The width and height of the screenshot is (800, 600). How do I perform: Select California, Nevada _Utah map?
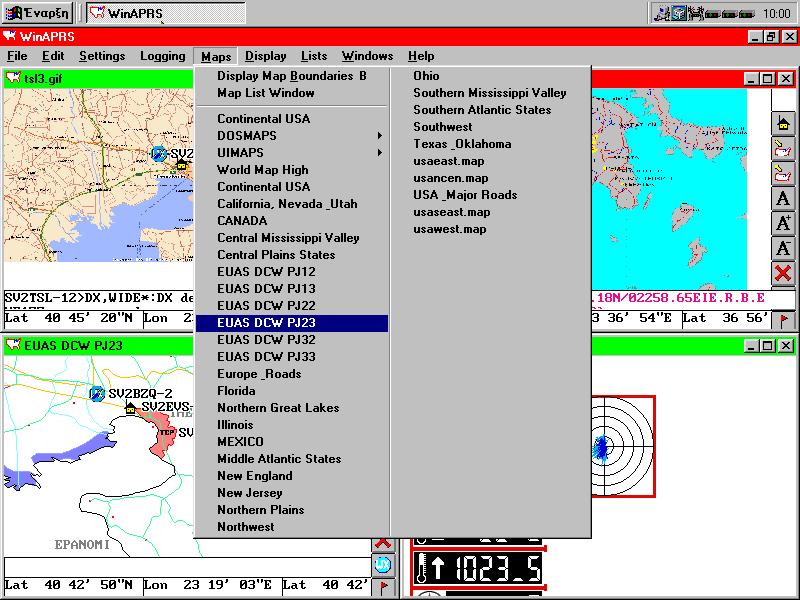click(x=292, y=204)
